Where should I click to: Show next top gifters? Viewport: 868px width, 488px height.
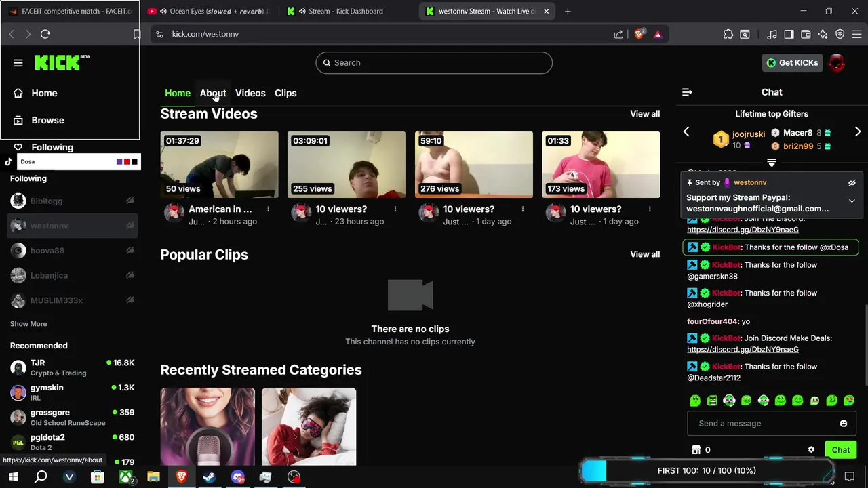[858, 132]
